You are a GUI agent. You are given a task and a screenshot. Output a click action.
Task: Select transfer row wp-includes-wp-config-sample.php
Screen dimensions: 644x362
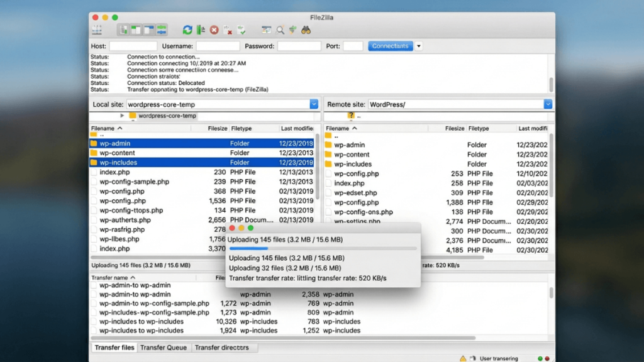click(x=155, y=312)
